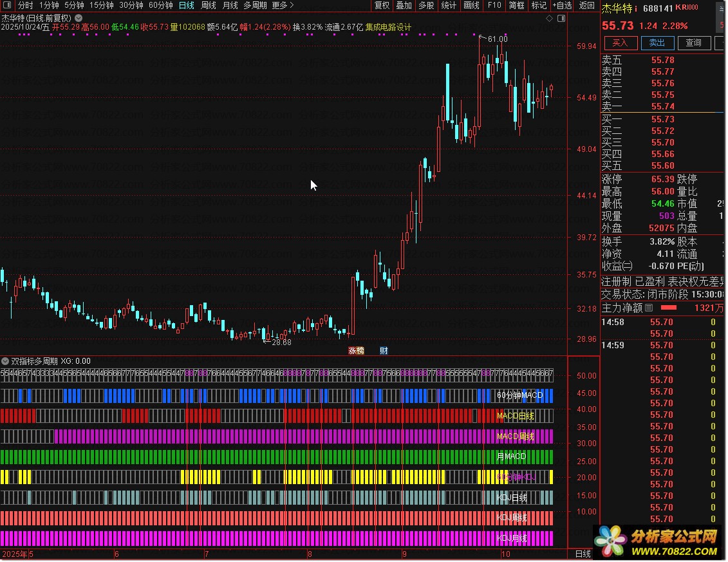Click the KDJ日线 row label
728x562 pixels.
point(512,498)
